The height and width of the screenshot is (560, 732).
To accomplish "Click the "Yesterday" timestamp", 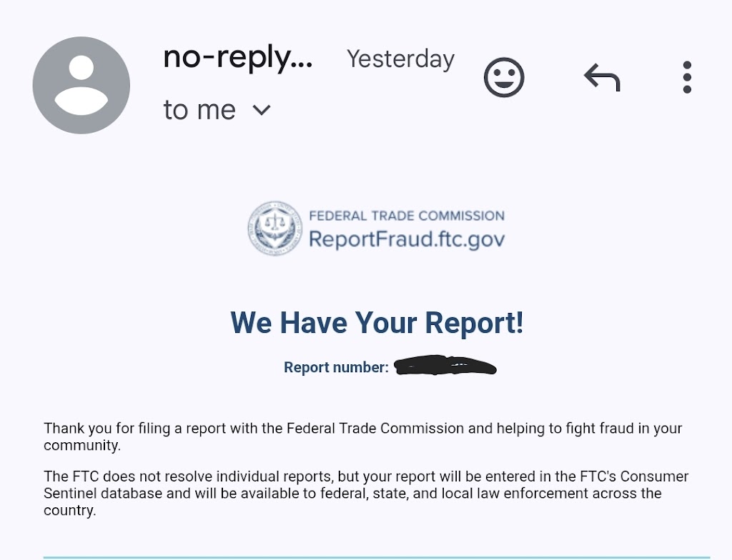I will 400,59.
